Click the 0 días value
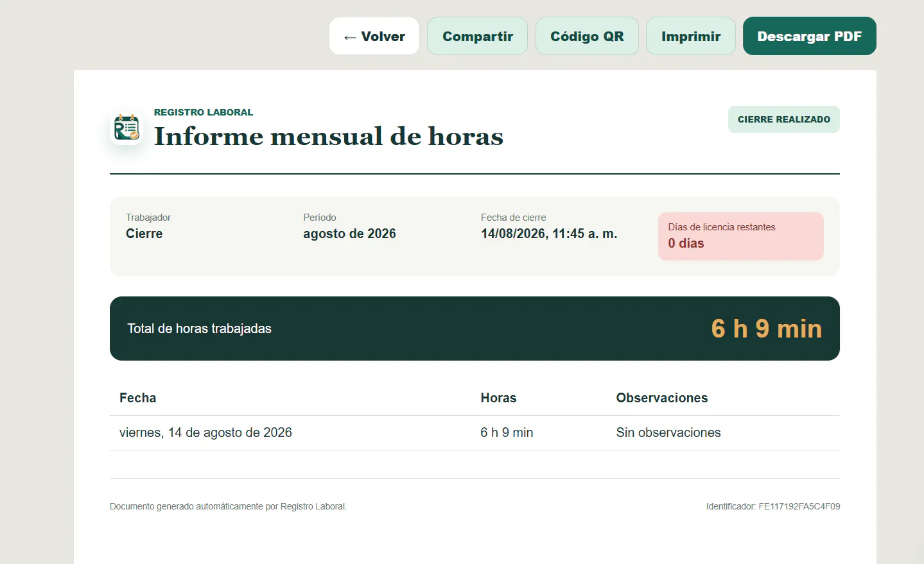 point(686,243)
